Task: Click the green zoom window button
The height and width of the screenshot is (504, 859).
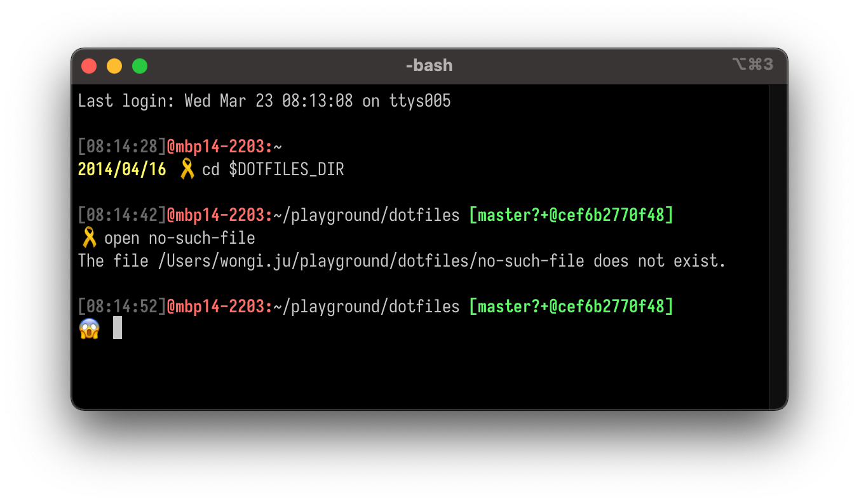Action: [x=140, y=65]
